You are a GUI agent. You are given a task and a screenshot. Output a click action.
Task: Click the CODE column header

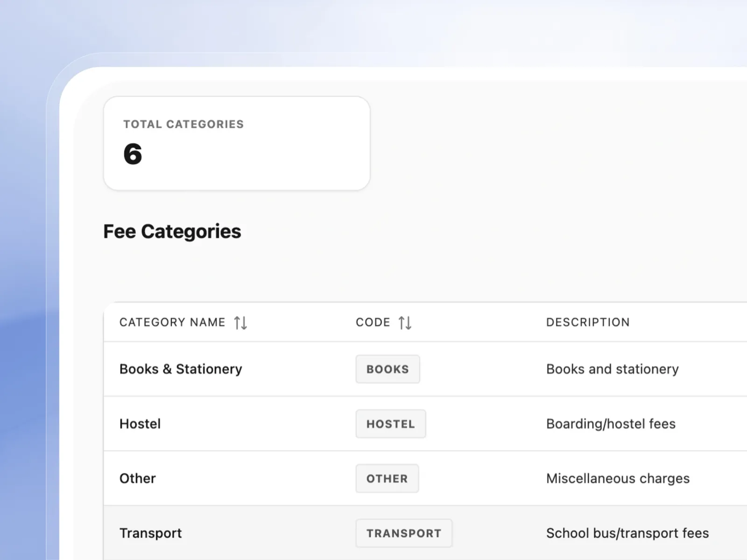point(373,322)
